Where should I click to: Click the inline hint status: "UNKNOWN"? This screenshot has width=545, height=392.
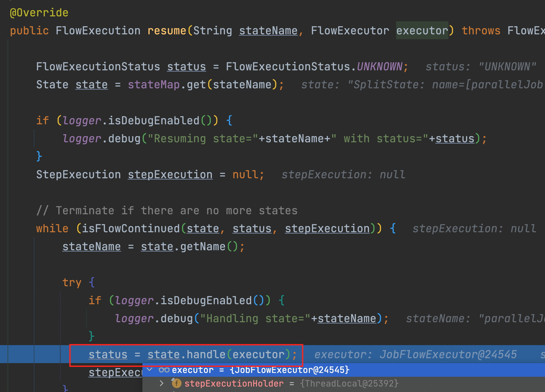tap(481, 67)
